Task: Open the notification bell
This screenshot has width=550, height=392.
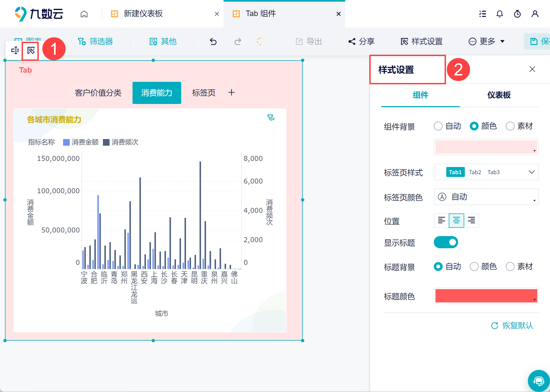Action: [499, 14]
